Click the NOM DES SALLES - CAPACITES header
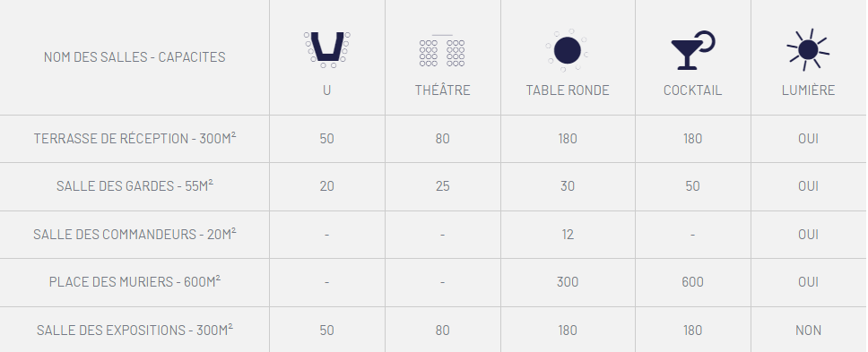Image resolution: width=868 pixels, height=352 pixels. tap(135, 57)
